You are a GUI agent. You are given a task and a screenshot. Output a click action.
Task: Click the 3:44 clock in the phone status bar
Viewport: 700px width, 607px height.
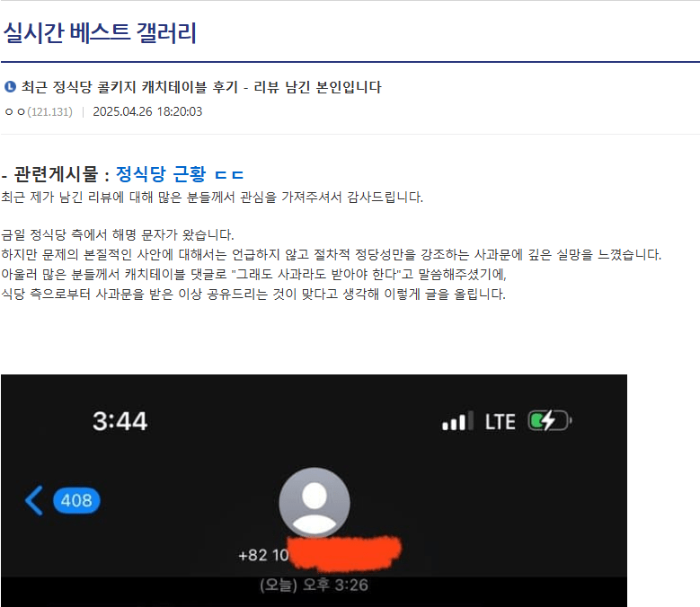point(120,421)
